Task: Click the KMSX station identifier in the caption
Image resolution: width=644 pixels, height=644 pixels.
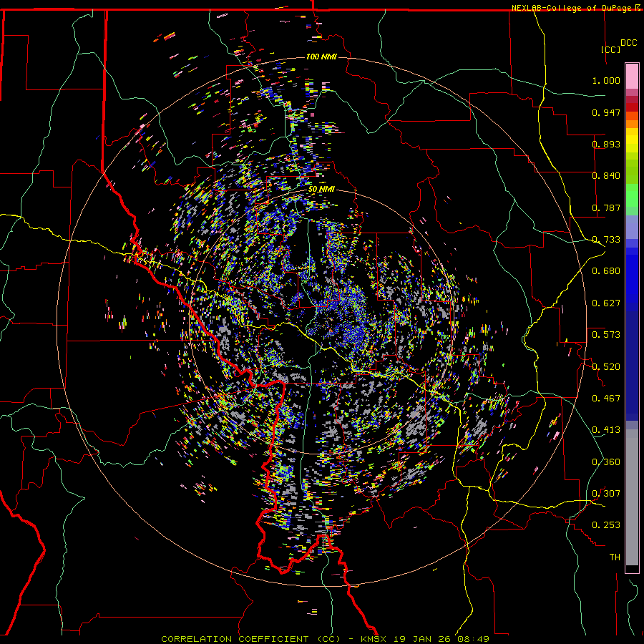Action: click(374, 639)
